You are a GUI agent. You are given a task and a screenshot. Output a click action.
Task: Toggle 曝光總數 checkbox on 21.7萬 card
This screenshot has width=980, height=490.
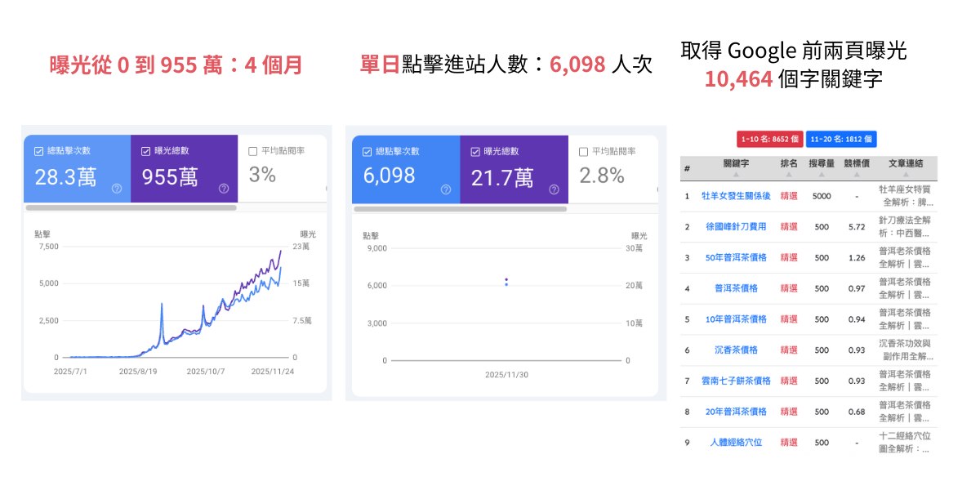click(x=475, y=152)
